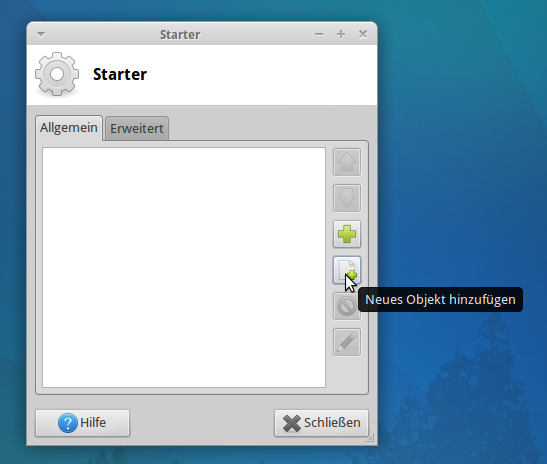Click the blue question mark Hilfe icon

68,423
